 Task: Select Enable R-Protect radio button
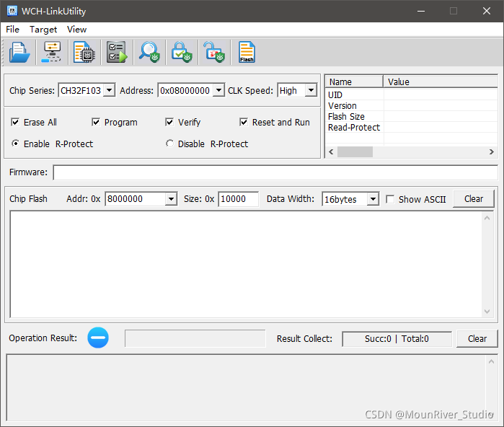(15, 144)
